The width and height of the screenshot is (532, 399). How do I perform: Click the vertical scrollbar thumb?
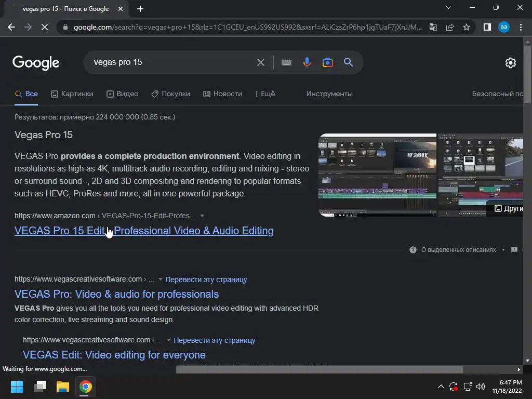(527, 74)
